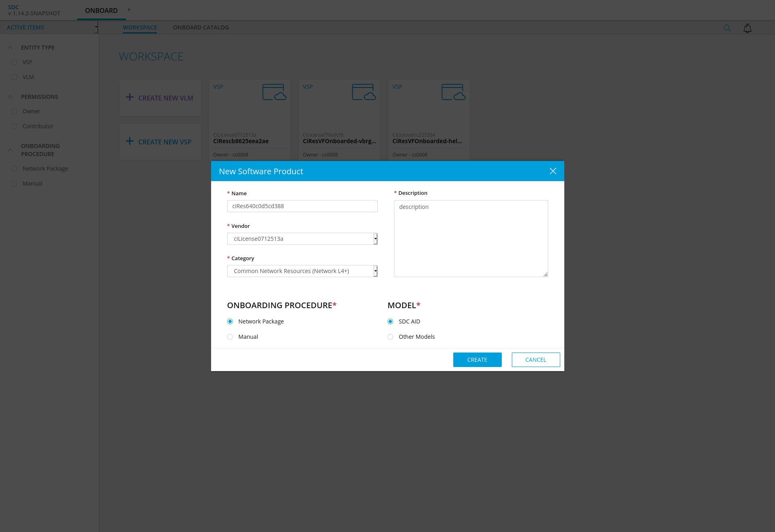Click VSP cloud icon on CiRescb8625eea2ae card

click(274, 92)
